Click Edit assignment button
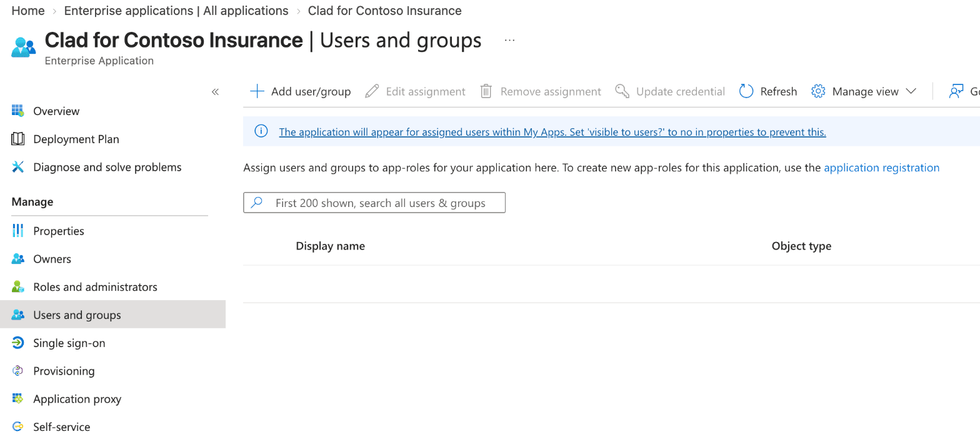Screen dimensions: 980x434 (x=416, y=91)
